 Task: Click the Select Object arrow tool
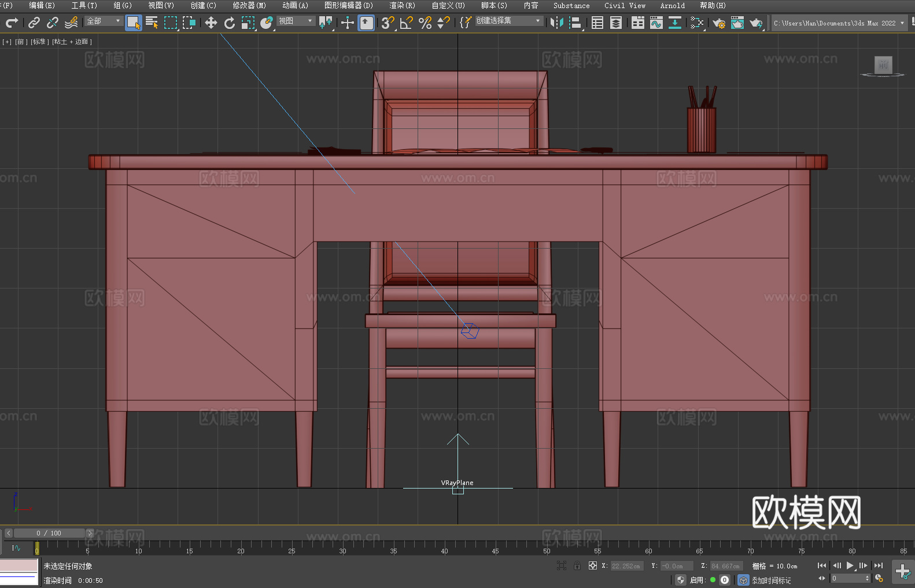pyautogui.click(x=133, y=23)
